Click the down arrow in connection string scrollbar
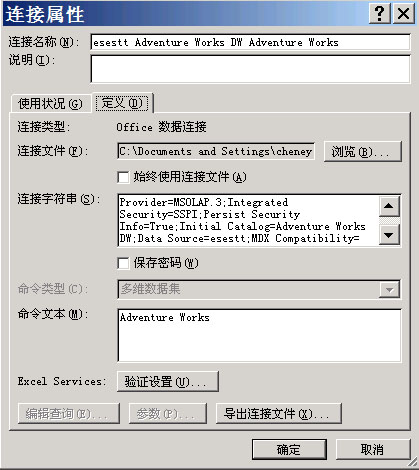This screenshot has width=419, height=470. pyautogui.click(x=389, y=235)
